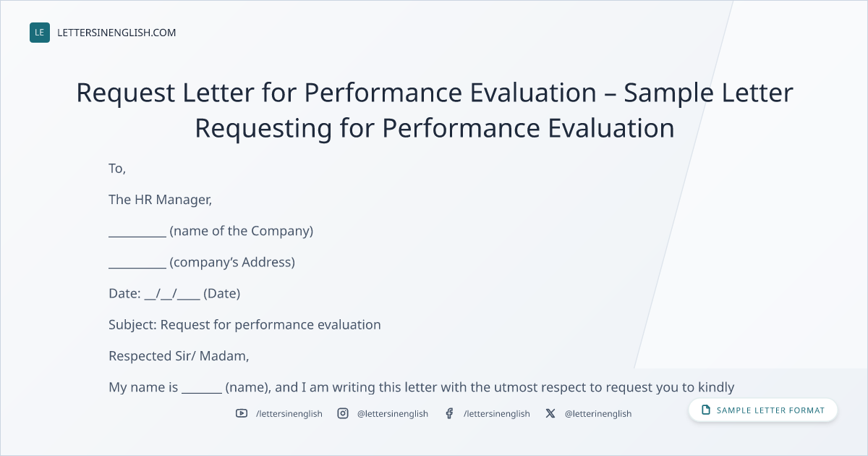Click the 'Respected Sir/ Madam,' salutation
Viewport: 868px width, 456px height.
[179, 356]
